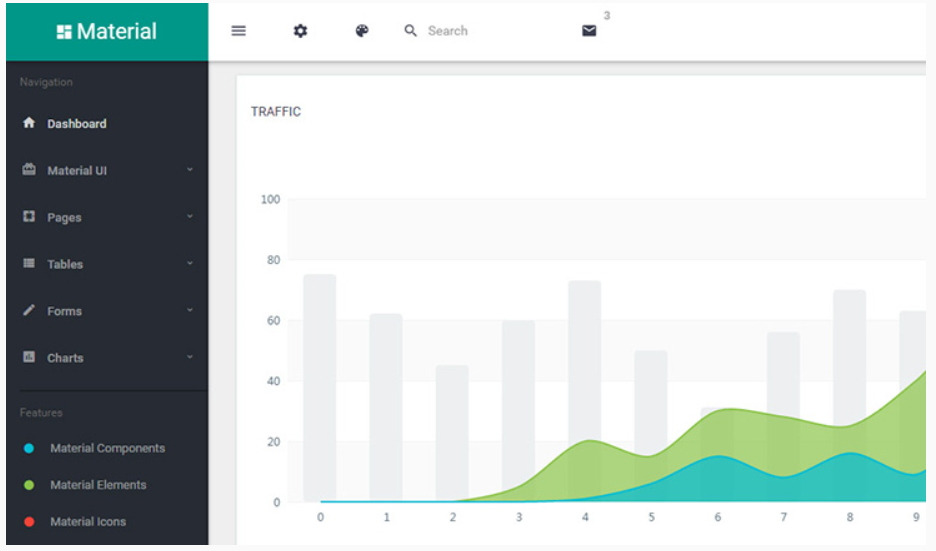Click the gray bar above x-axis 0
This screenshot has height=551, width=936.
click(x=320, y=387)
